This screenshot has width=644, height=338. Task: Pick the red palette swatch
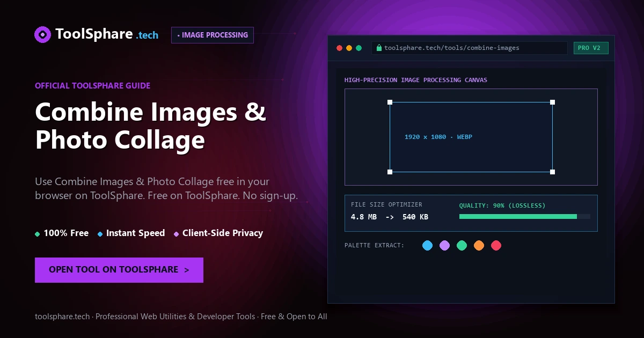coord(496,245)
